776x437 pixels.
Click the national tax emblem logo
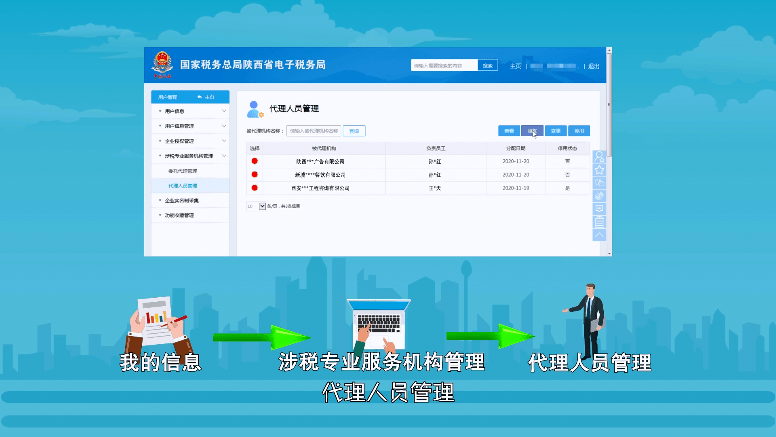[x=162, y=65]
